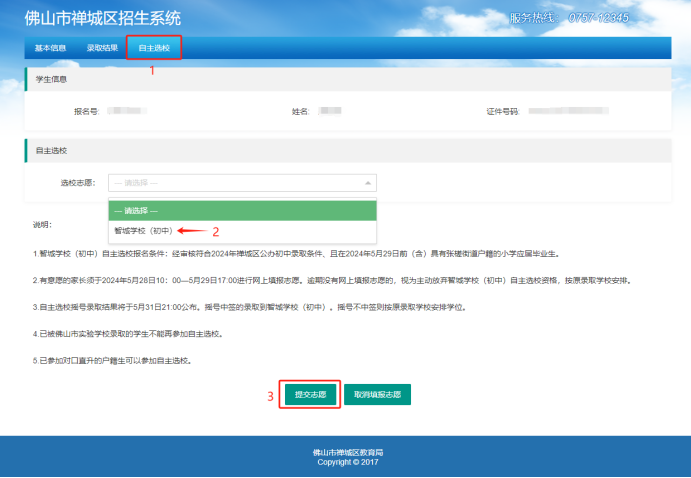Click the 选校志愿 select box

coord(242,183)
